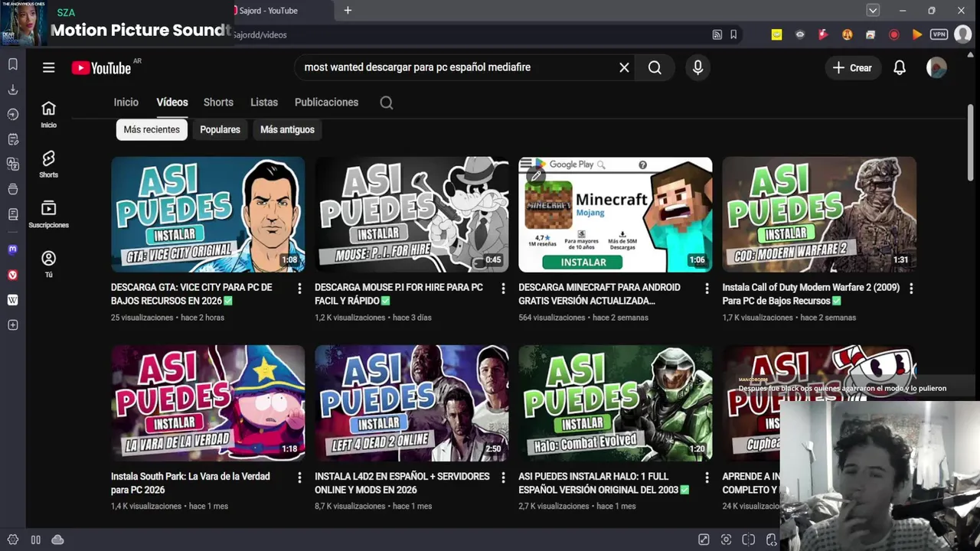Click the YouTube logo
Viewport: 980px width, 551px height.
point(101,68)
